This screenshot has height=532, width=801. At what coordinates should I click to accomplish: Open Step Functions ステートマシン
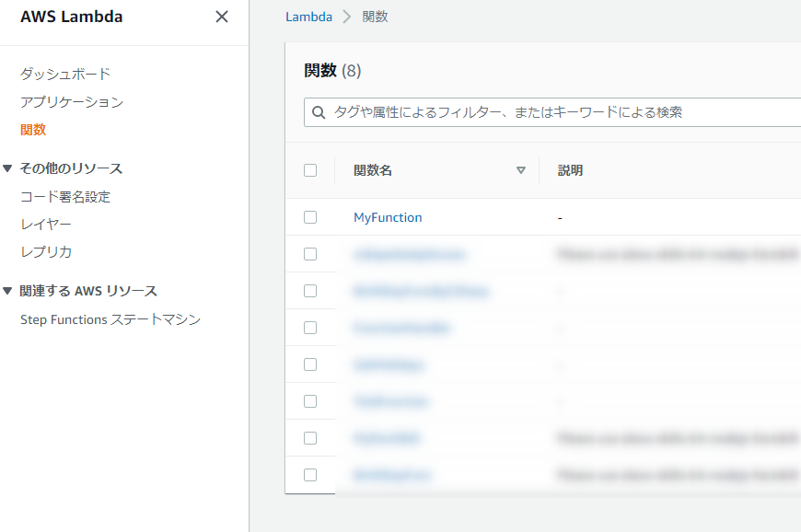[x=110, y=319]
